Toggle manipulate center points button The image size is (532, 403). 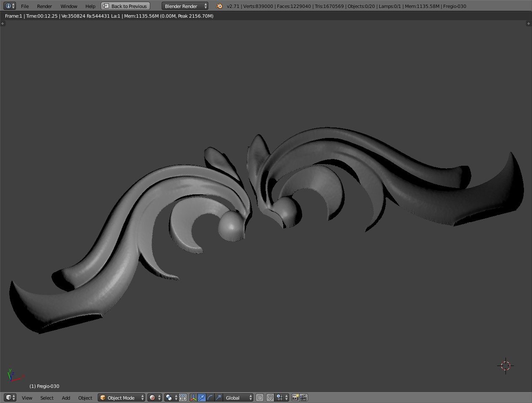click(x=183, y=398)
